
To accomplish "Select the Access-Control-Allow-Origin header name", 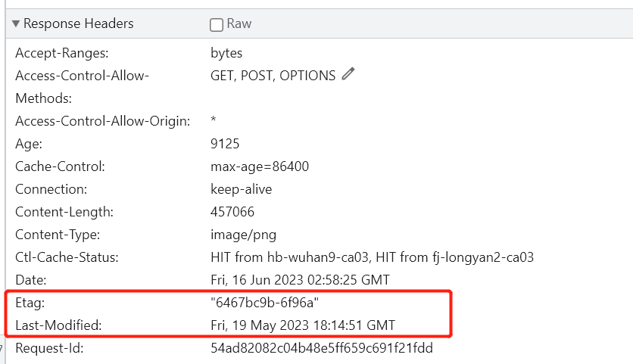I will tap(102, 121).
